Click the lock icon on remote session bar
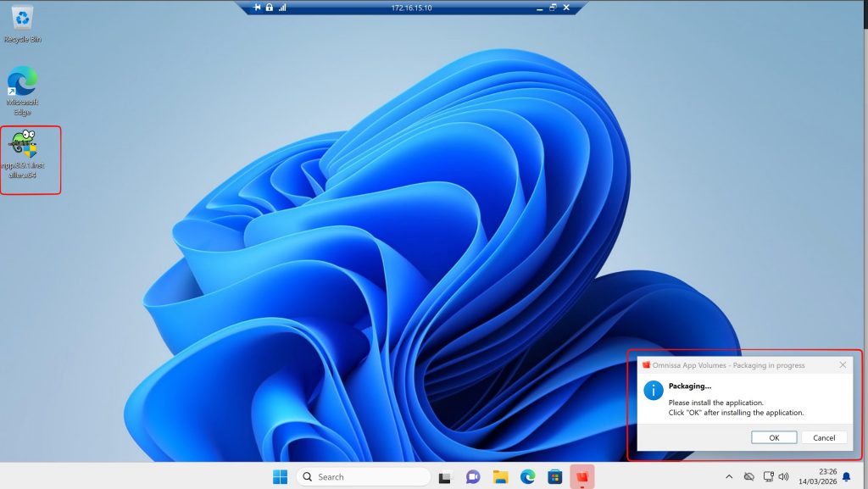Viewport: 868px width, 489px height. (269, 8)
